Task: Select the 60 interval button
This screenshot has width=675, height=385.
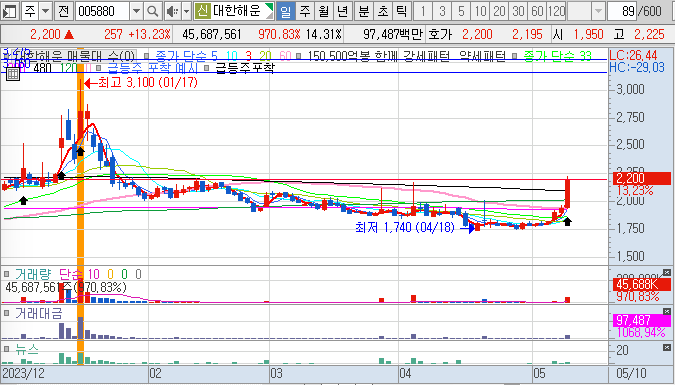Action: click(x=537, y=11)
